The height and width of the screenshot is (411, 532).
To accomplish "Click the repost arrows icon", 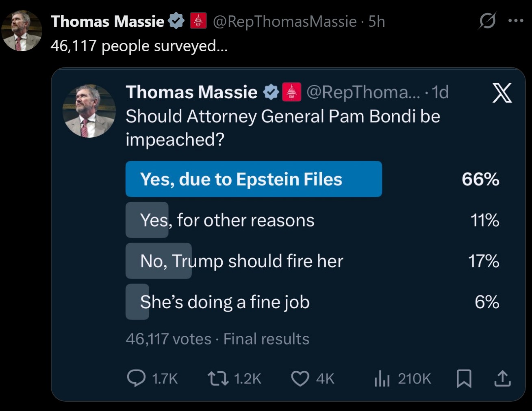I will click(x=218, y=378).
